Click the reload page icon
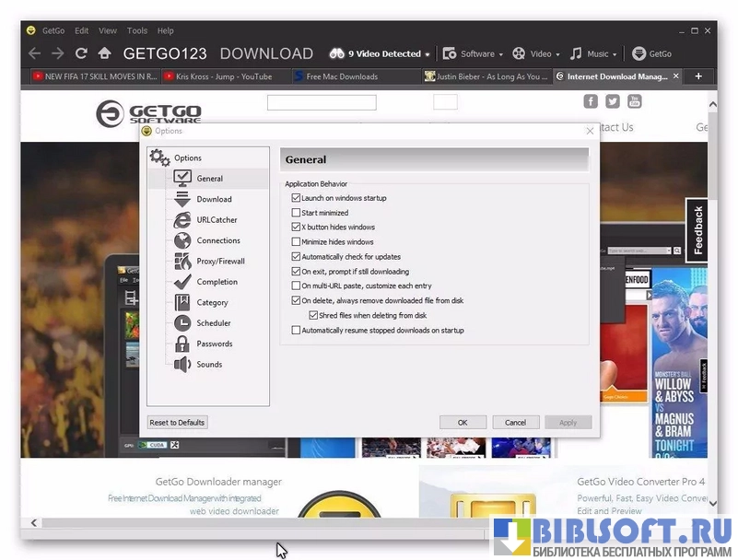This screenshot has width=738, height=560. coord(81,53)
